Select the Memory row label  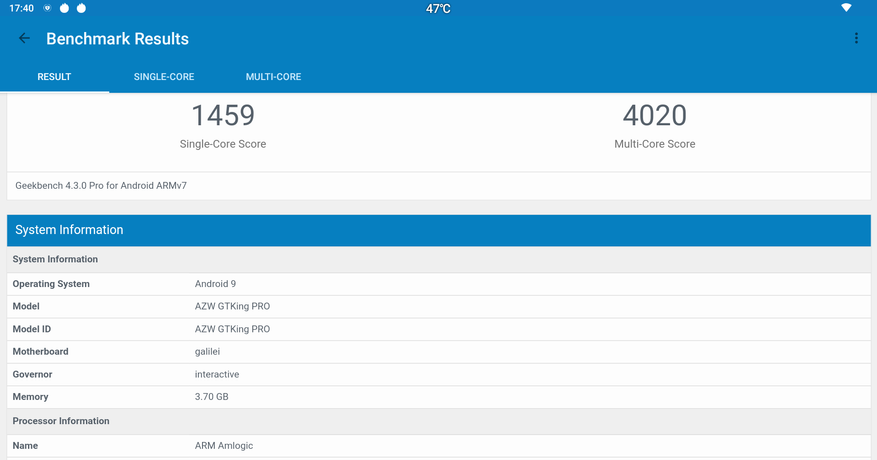(30, 397)
